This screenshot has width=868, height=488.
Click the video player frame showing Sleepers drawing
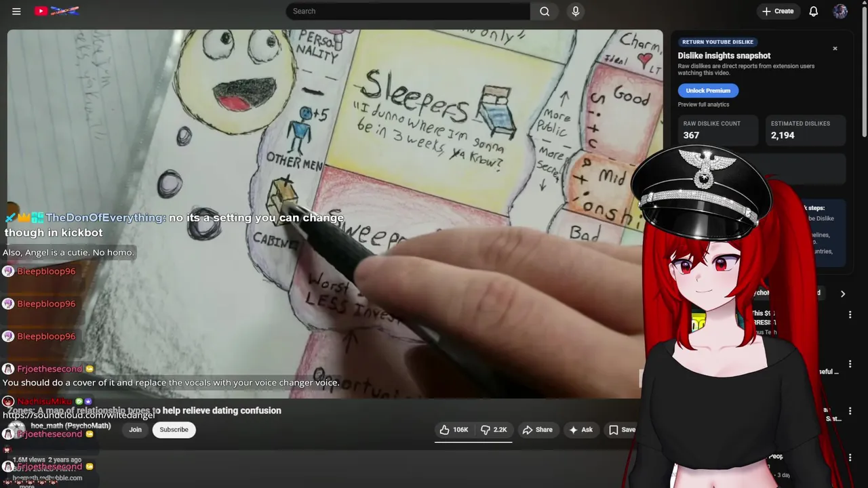point(335,213)
